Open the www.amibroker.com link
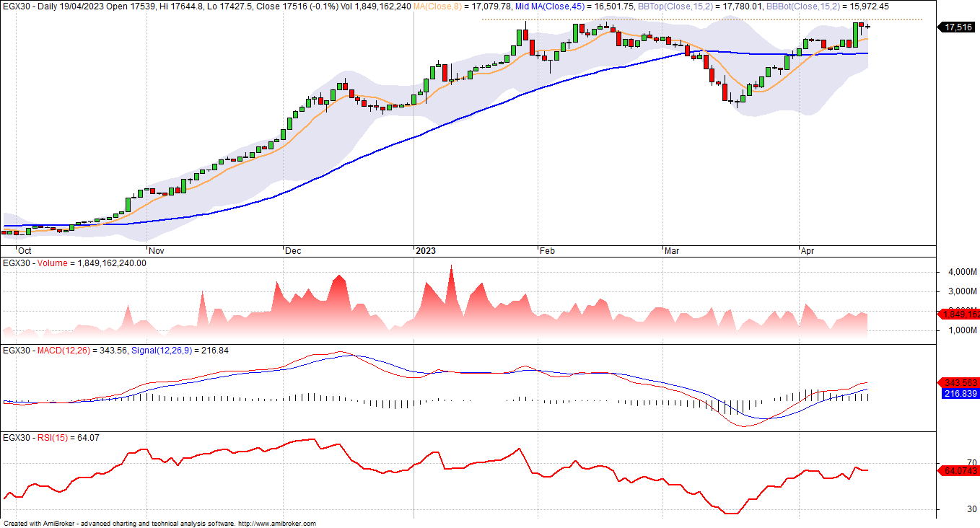 (x=276, y=524)
